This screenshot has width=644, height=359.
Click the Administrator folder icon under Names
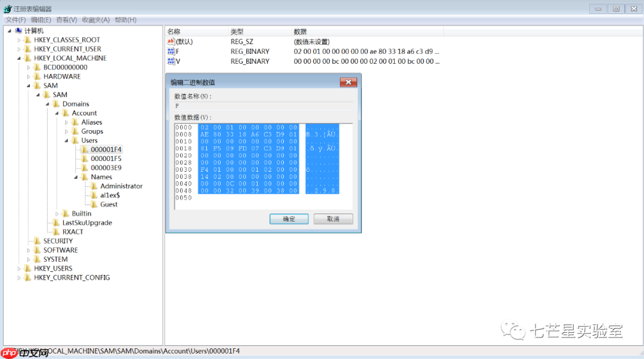pyautogui.click(x=93, y=186)
